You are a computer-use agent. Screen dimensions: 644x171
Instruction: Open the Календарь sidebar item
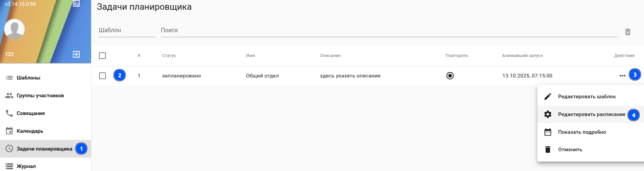(x=30, y=131)
